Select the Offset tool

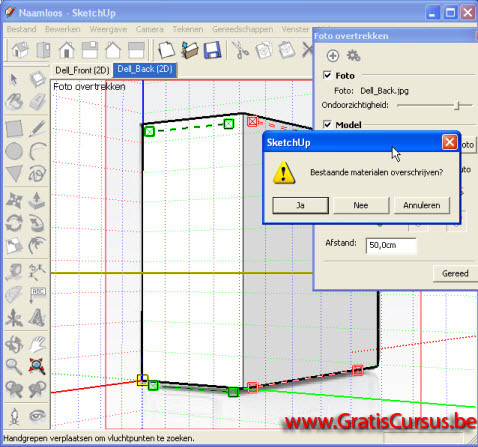pyautogui.click(x=37, y=246)
